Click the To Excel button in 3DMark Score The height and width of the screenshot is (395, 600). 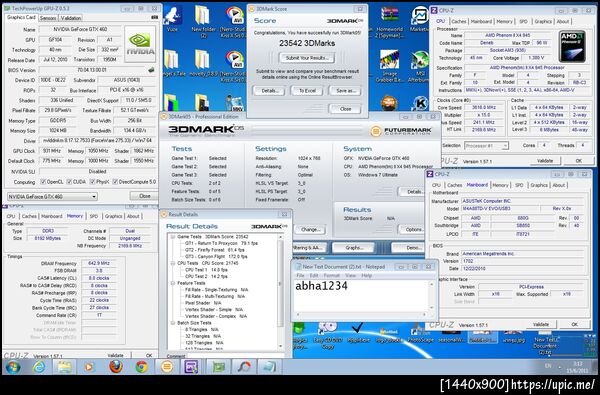pyautogui.click(x=307, y=91)
